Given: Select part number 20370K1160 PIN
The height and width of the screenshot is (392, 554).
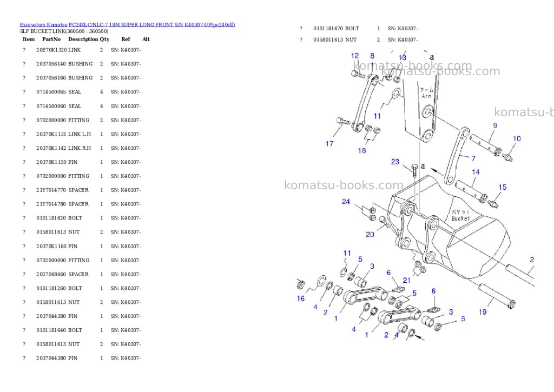Looking at the screenshot, I should pos(56,247).
